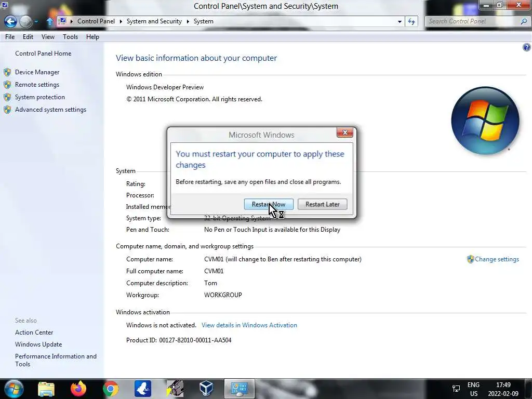Click the Windows logo image

[x=485, y=121]
